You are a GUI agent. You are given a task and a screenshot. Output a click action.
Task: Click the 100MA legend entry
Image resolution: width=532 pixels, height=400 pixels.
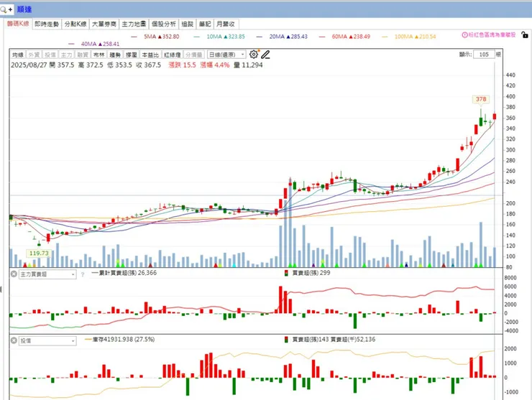(409, 37)
